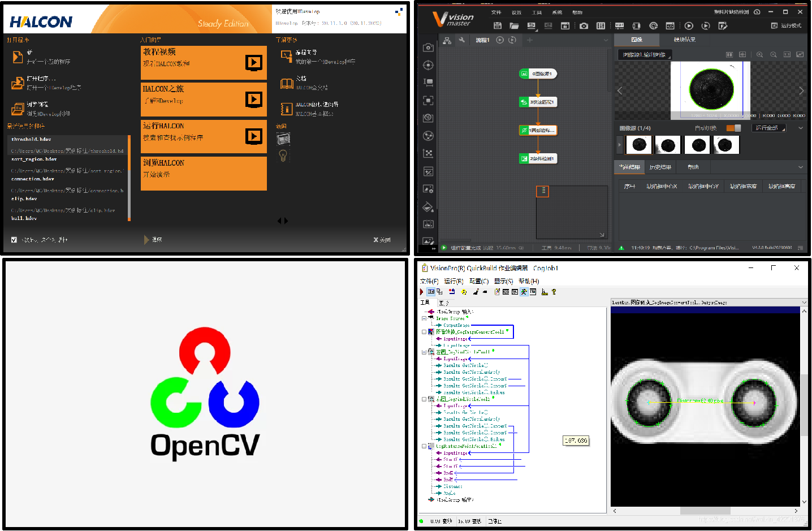
Task: Open the 文件(F) menu in VisionPro
Action: tap(429, 281)
